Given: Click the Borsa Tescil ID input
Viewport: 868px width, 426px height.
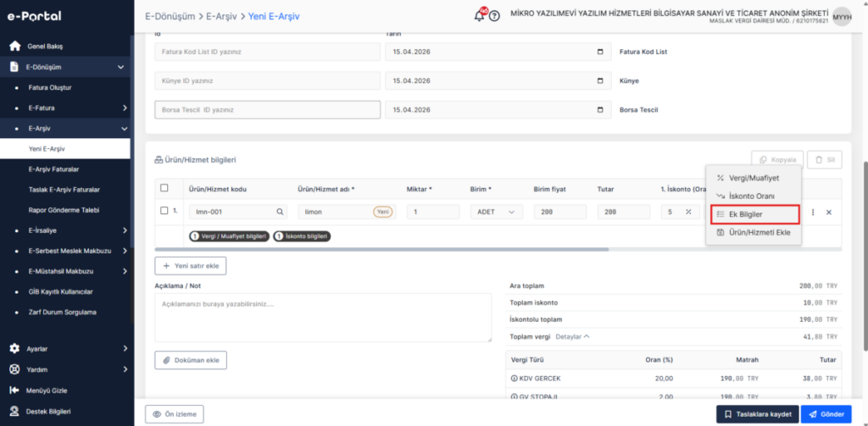Looking at the screenshot, I should [x=267, y=109].
